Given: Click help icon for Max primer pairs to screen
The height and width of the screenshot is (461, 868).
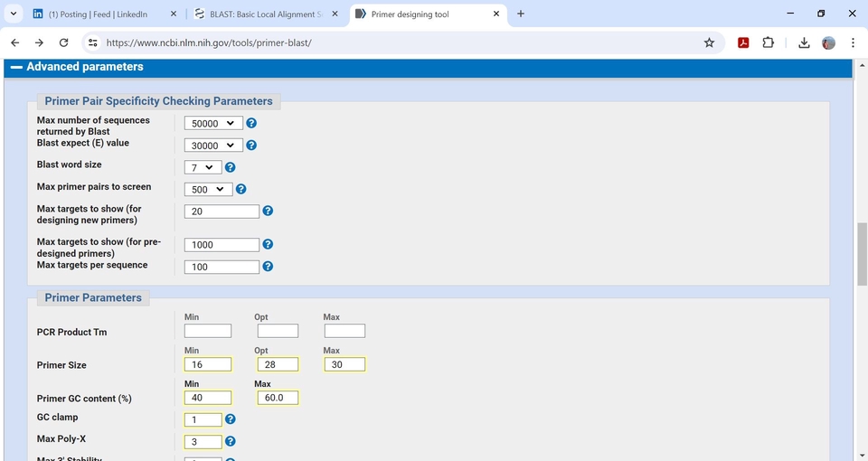Looking at the screenshot, I should click(x=241, y=189).
